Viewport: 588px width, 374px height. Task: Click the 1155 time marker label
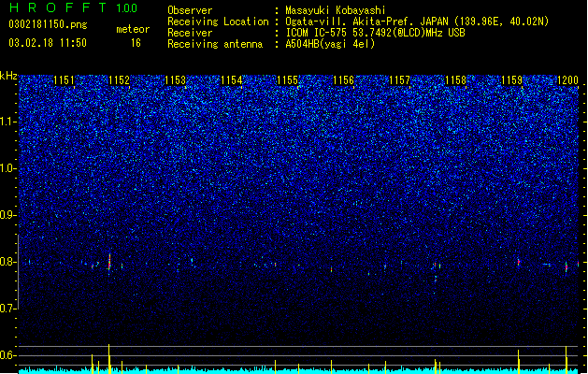(288, 80)
